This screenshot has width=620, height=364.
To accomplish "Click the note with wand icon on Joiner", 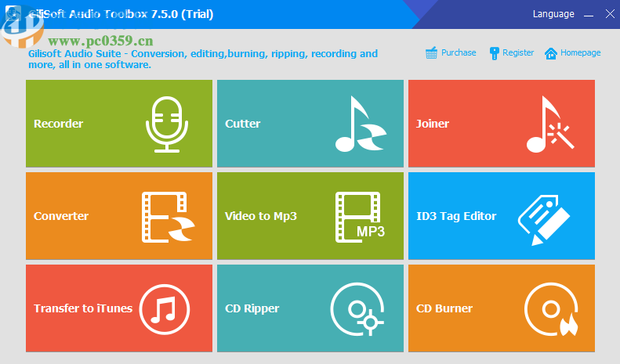I will coord(550,124).
